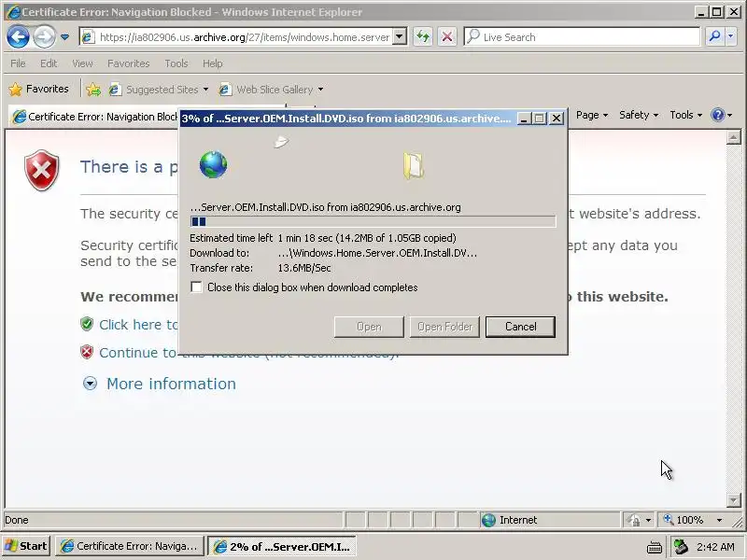Click the Add to Favorites Bar icon

coord(93,90)
